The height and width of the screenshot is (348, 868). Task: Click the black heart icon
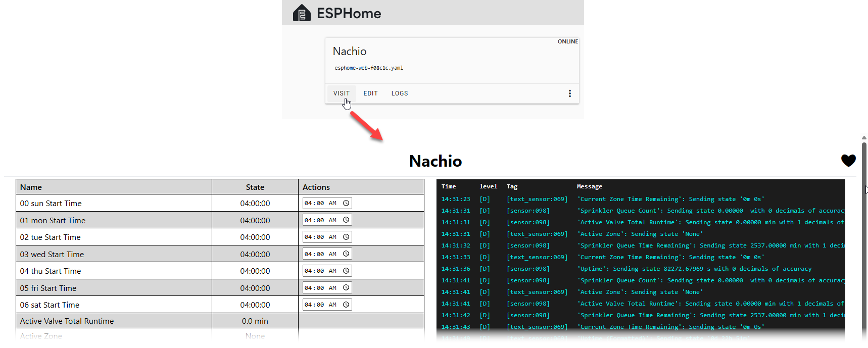tap(848, 161)
